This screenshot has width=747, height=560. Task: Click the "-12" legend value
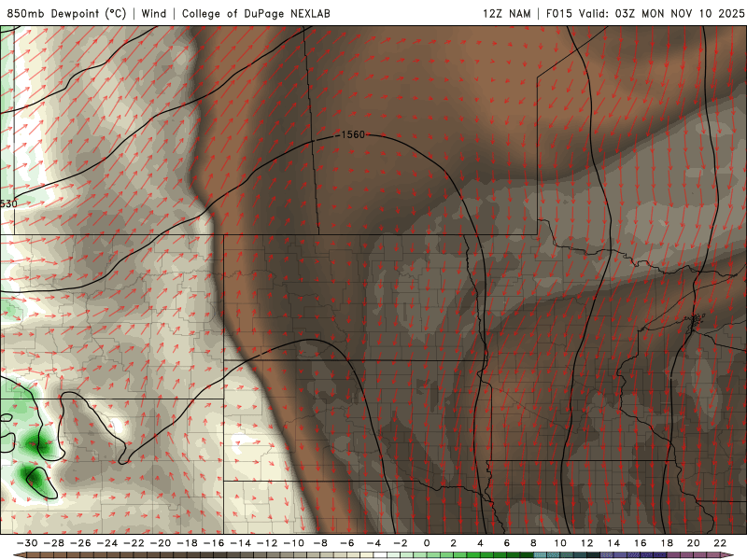267,543
